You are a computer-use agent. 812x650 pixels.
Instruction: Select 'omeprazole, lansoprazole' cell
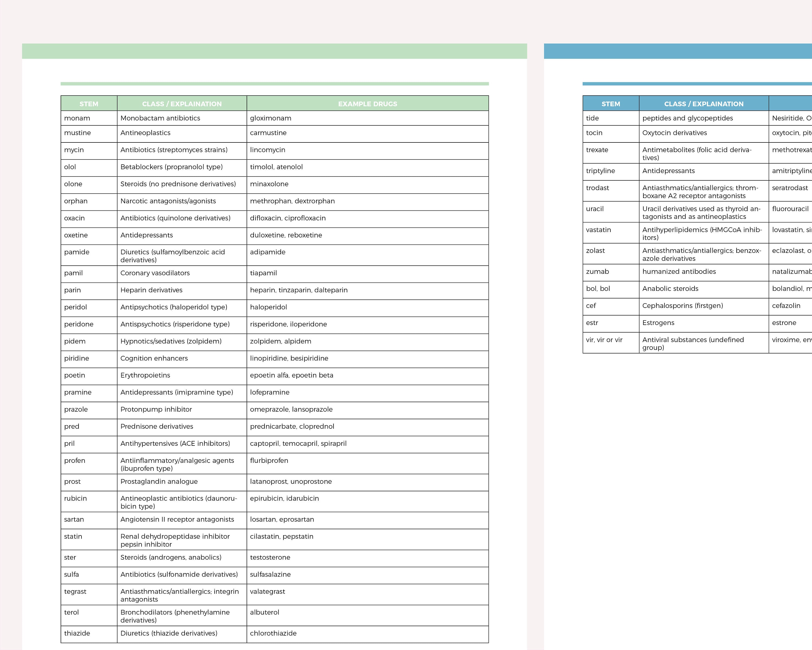[x=368, y=410]
